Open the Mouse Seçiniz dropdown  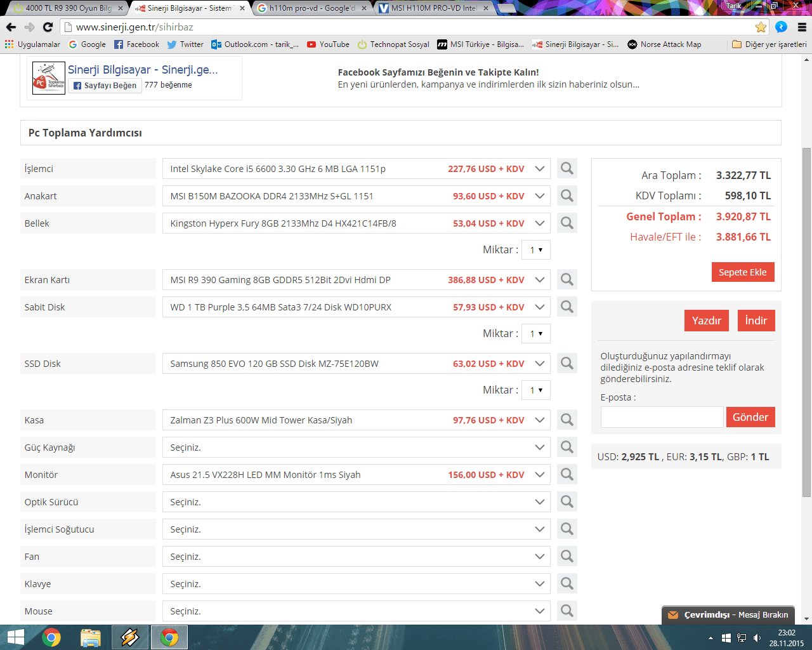[357, 611]
